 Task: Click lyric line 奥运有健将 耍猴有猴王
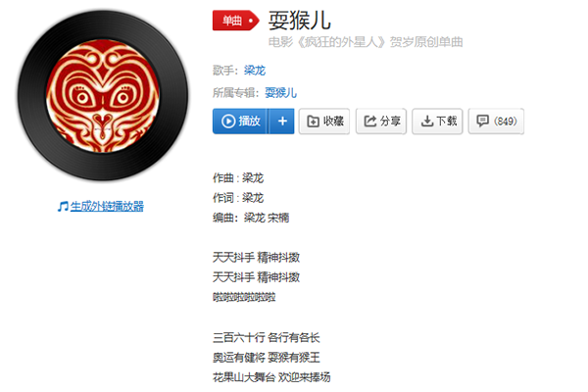[267, 357]
